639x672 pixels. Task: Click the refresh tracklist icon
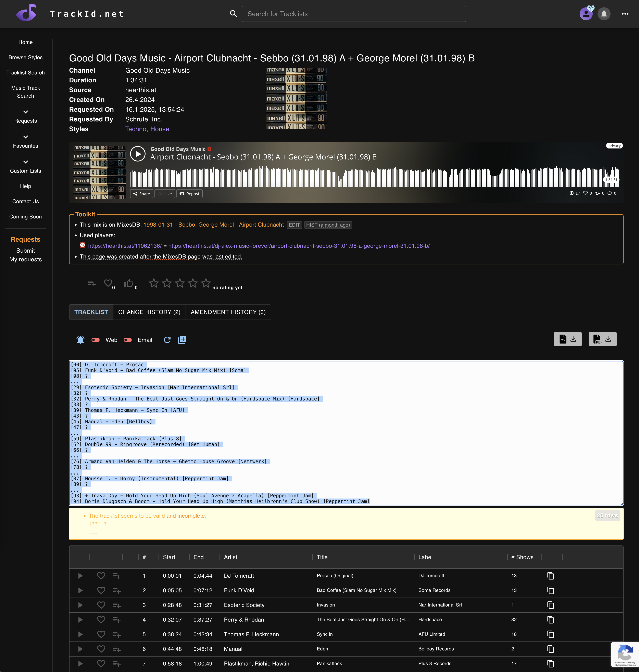(x=167, y=340)
